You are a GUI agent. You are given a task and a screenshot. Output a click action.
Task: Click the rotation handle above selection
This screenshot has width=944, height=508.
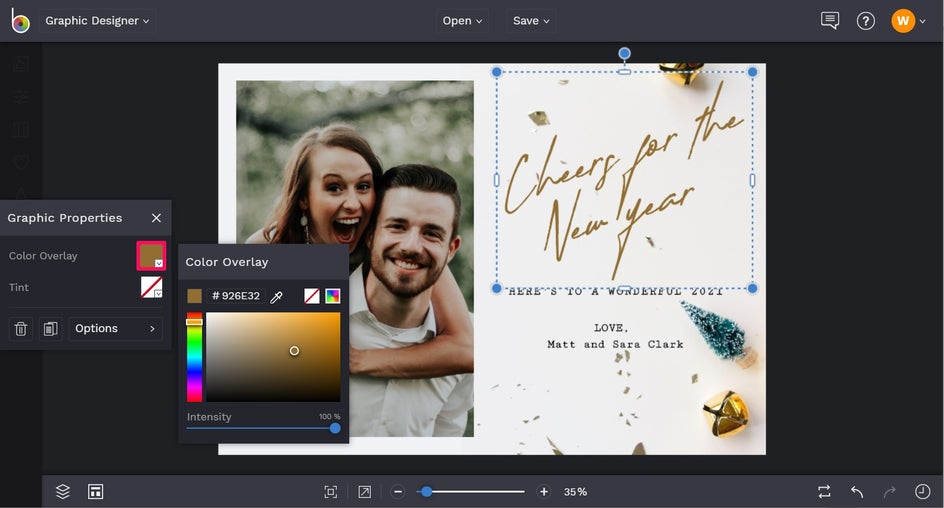point(624,53)
